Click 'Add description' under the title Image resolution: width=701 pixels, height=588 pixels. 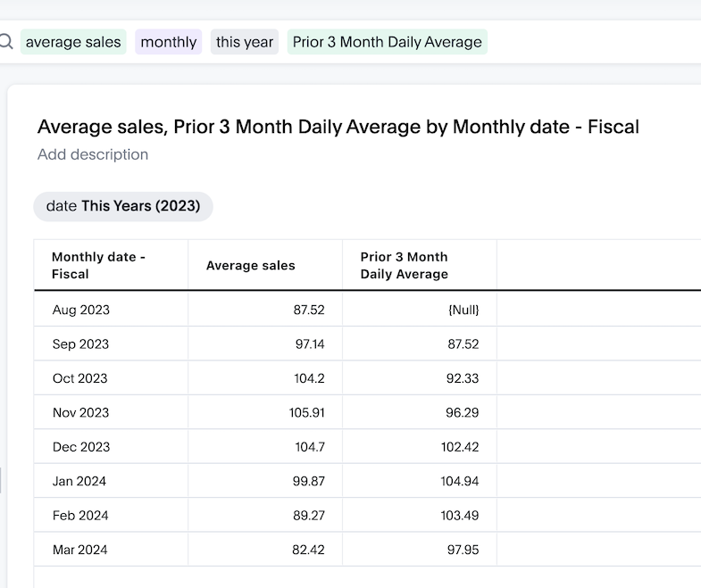pos(93,154)
